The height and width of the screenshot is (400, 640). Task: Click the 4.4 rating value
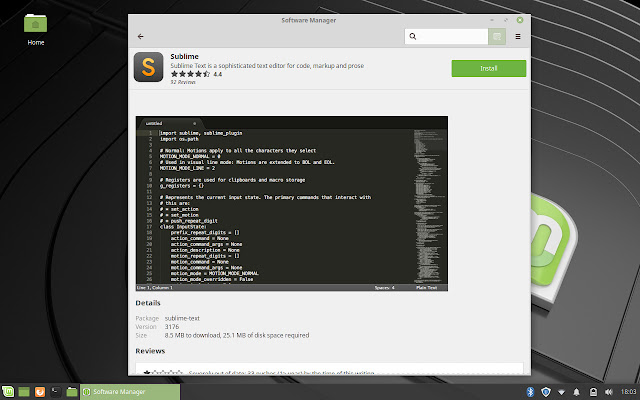click(218, 74)
